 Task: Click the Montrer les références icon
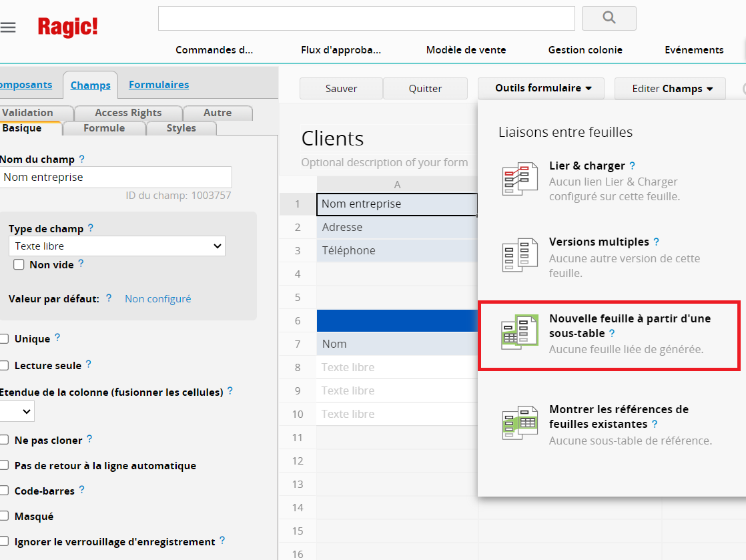(520, 423)
